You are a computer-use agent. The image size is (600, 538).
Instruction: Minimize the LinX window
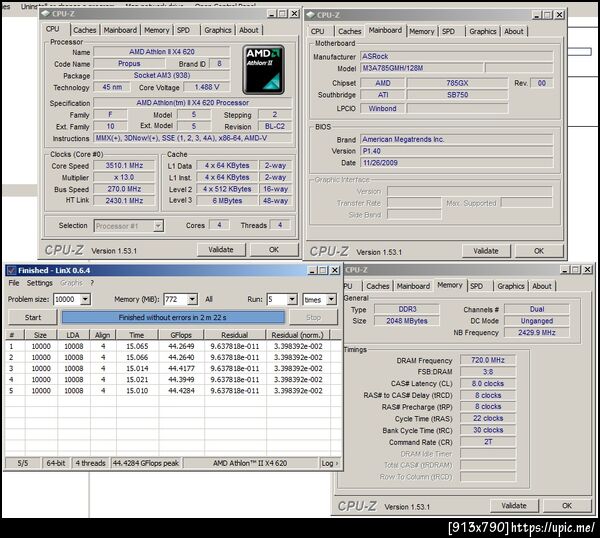coord(312,271)
